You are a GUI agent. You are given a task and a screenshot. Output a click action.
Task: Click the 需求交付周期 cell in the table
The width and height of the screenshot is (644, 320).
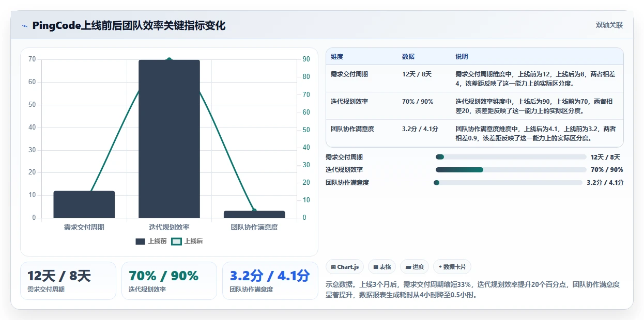[349, 74]
